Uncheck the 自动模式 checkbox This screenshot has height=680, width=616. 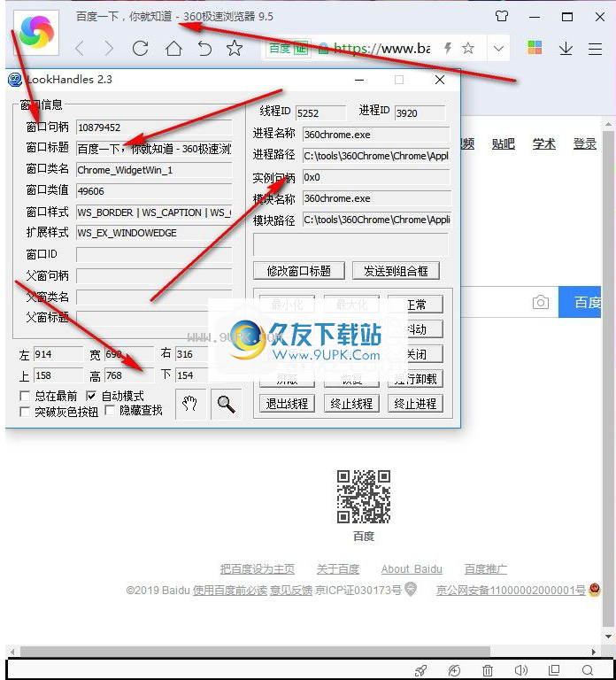pyautogui.click(x=91, y=396)
